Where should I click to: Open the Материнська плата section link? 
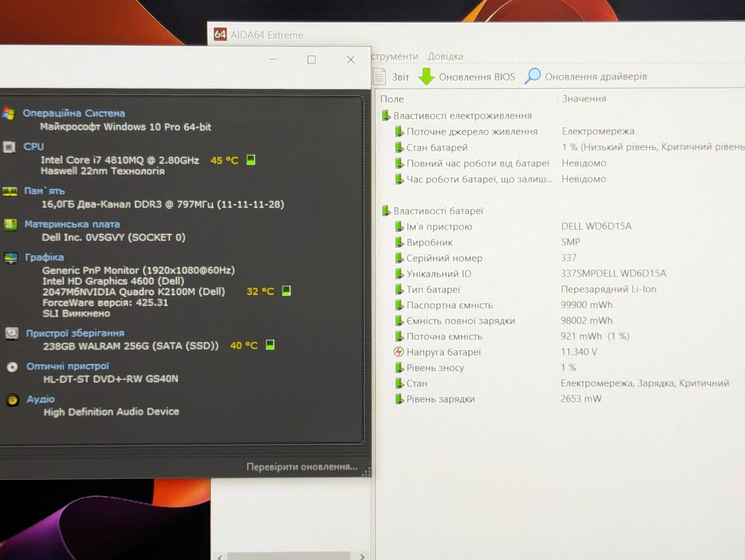tap(72, 224)
